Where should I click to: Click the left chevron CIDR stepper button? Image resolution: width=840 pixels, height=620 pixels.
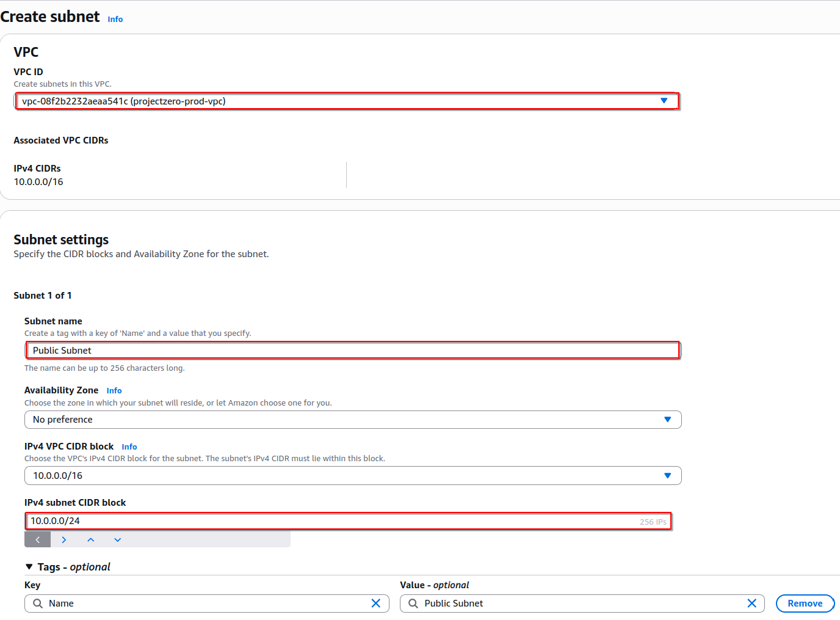click(38, 540)
